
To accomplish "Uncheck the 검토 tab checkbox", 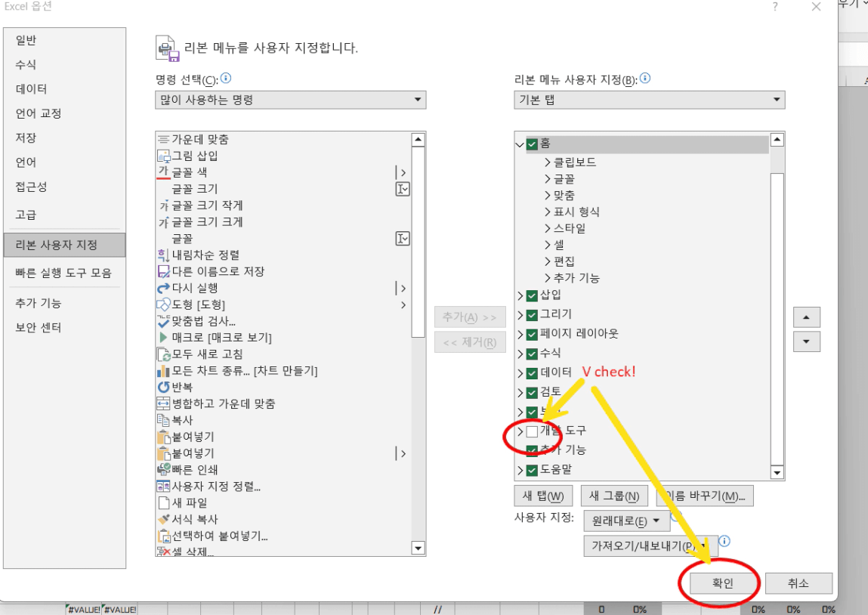I will [x=532, y=392].
